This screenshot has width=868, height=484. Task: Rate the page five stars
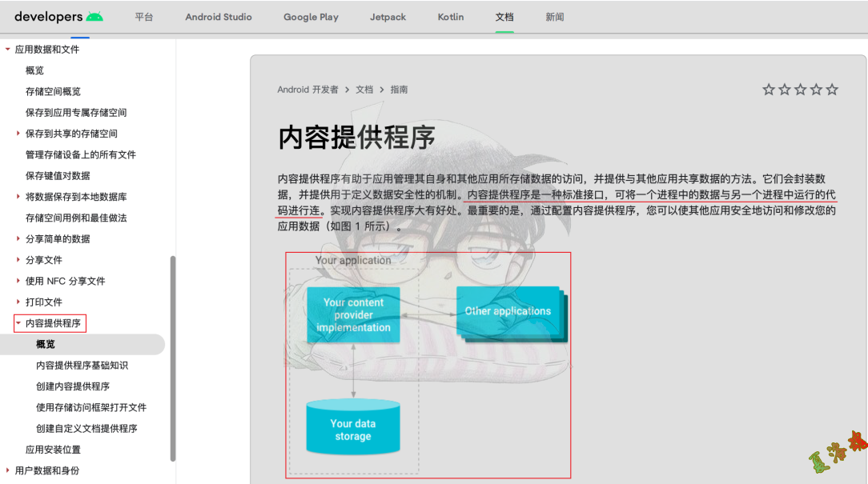pyautogui.click(x=832, y=90)
